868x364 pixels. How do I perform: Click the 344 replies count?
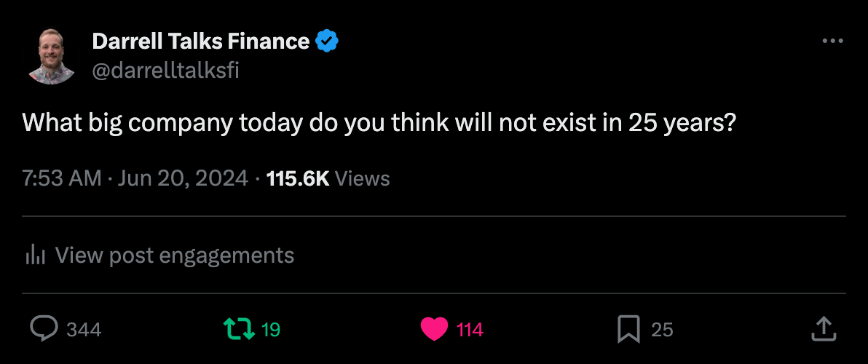click(84, 330)
